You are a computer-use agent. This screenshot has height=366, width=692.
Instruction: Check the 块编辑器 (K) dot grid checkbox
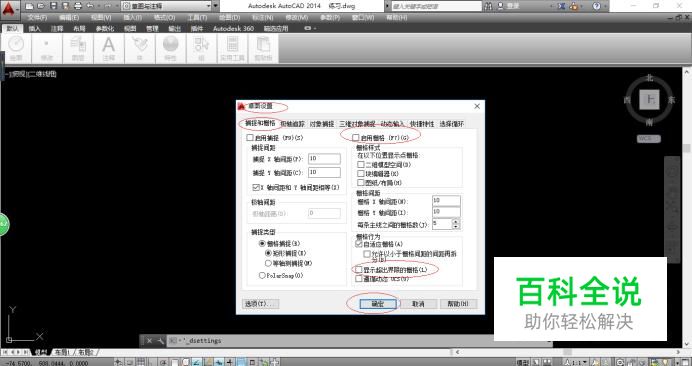pos(361,174)
